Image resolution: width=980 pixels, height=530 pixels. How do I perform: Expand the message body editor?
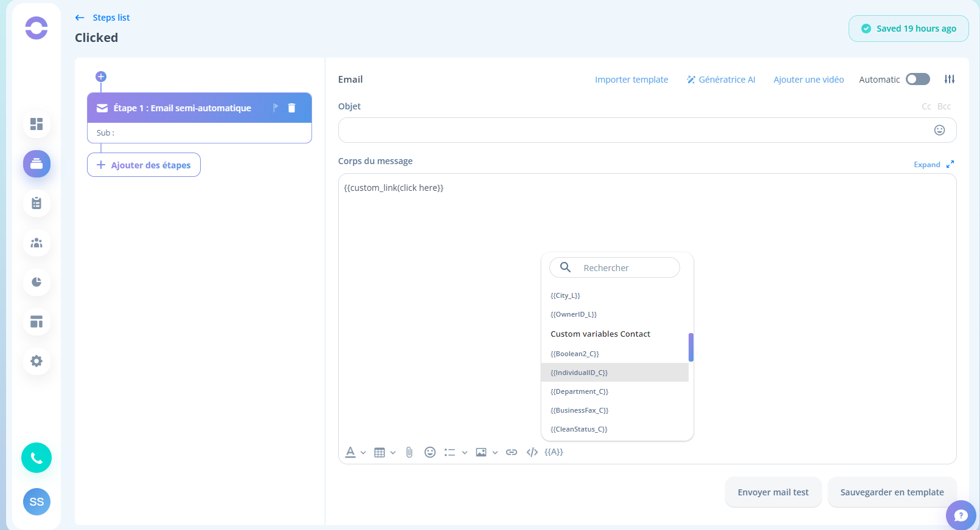point(934,165)
